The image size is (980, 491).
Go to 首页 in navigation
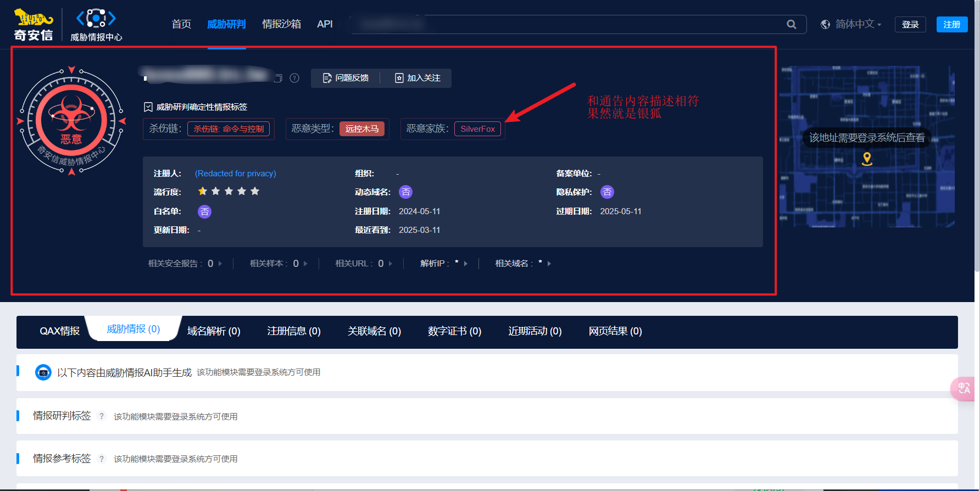point(181,24)
